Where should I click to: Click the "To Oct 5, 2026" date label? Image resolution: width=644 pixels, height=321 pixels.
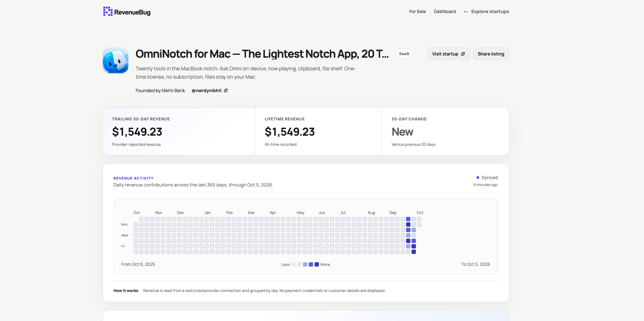(475, 264)
